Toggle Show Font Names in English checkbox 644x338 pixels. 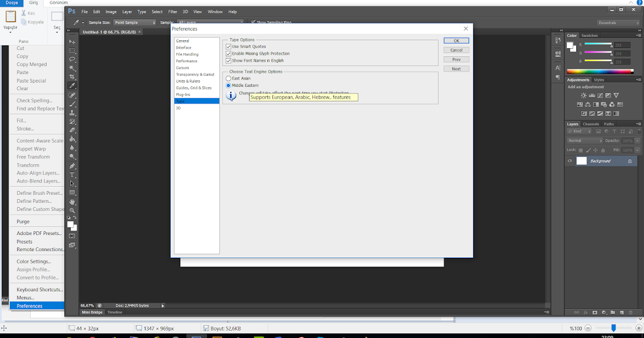229,61
